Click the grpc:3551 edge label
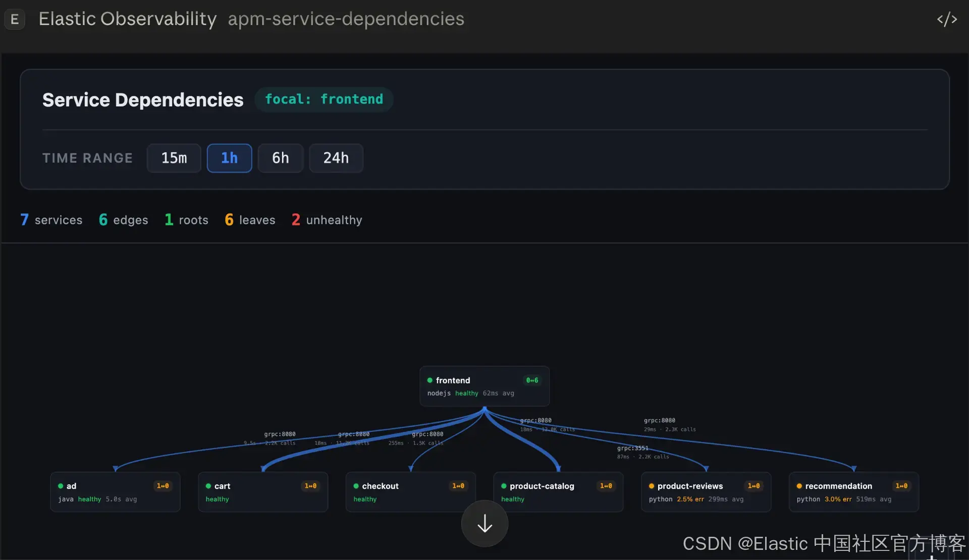Image resolution: width=969 pixels, height=560 pixels. [632, 448]
